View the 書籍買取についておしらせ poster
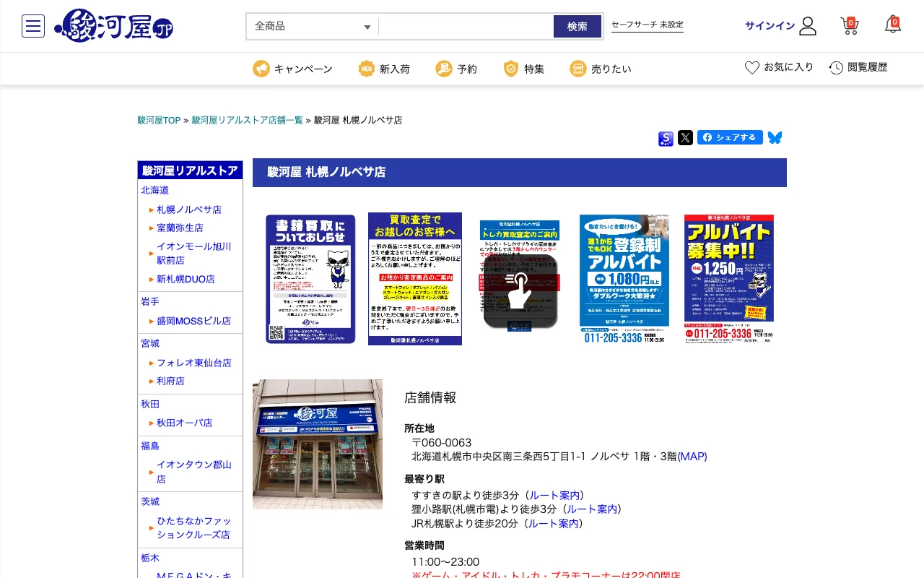This screenshot has width=924, height=578. (x=310, y=279)
